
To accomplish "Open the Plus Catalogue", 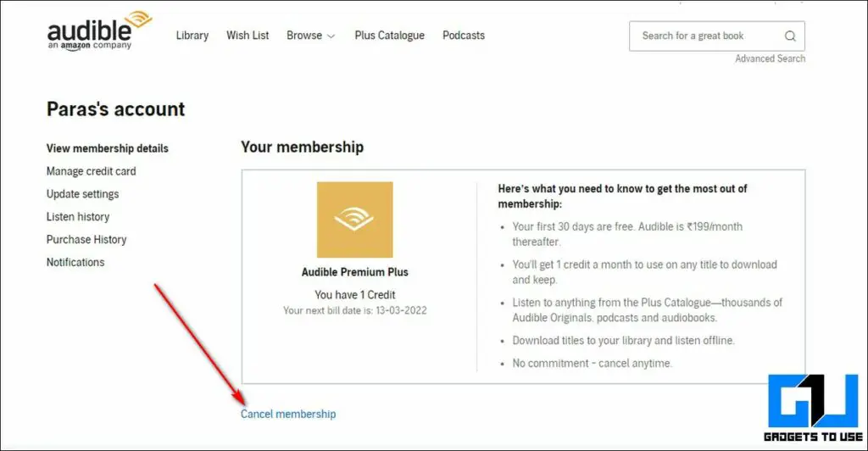I will pyautogui.click(x=390, y=36).
